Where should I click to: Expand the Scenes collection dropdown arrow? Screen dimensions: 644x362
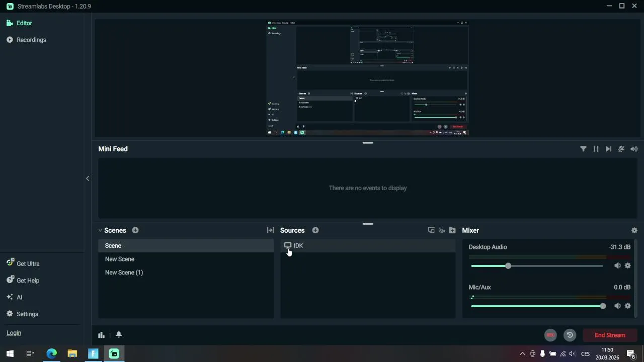100,230
